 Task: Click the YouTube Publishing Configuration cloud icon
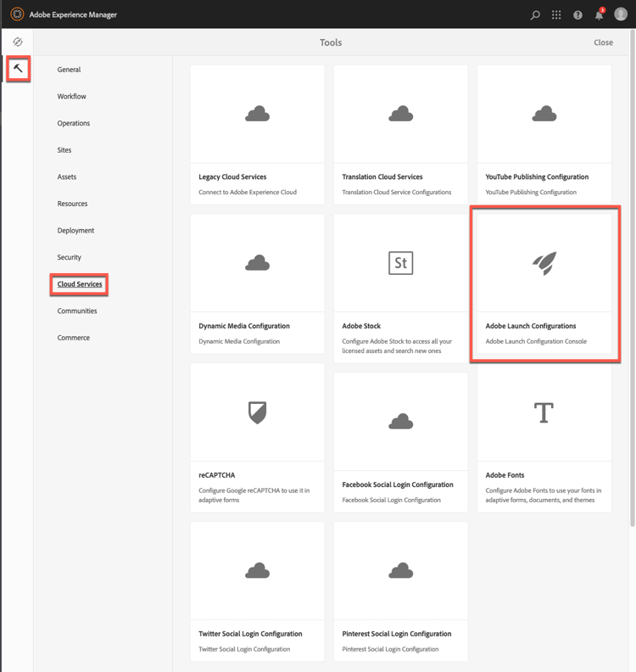pyautogui.click(x=544, y=114)
